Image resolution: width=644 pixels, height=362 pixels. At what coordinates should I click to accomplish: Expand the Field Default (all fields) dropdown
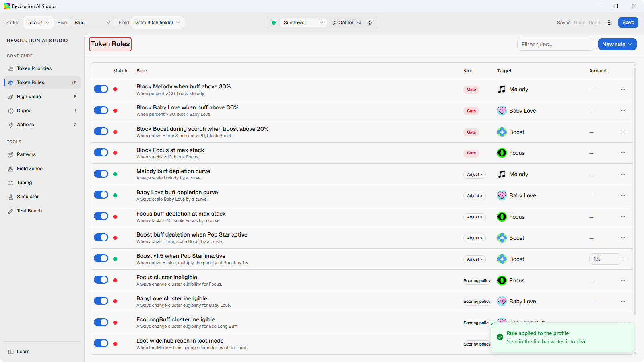click(157, 23)
